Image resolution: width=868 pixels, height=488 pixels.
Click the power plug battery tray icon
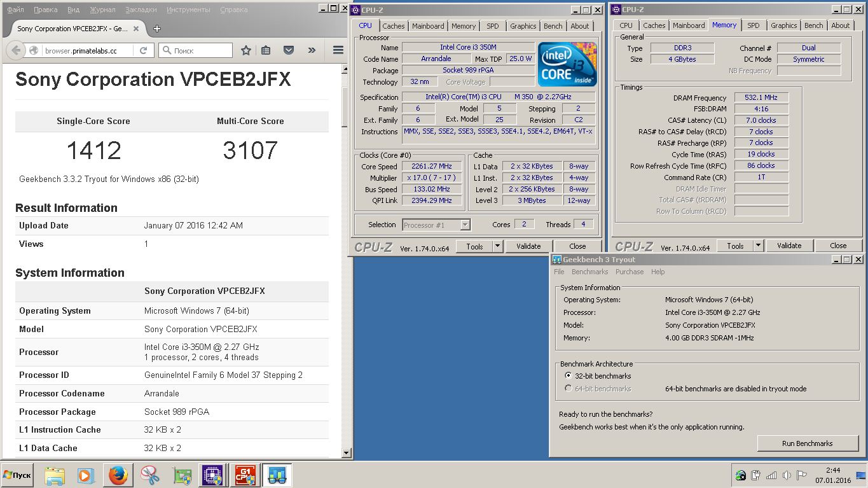(x=756, y=475)
